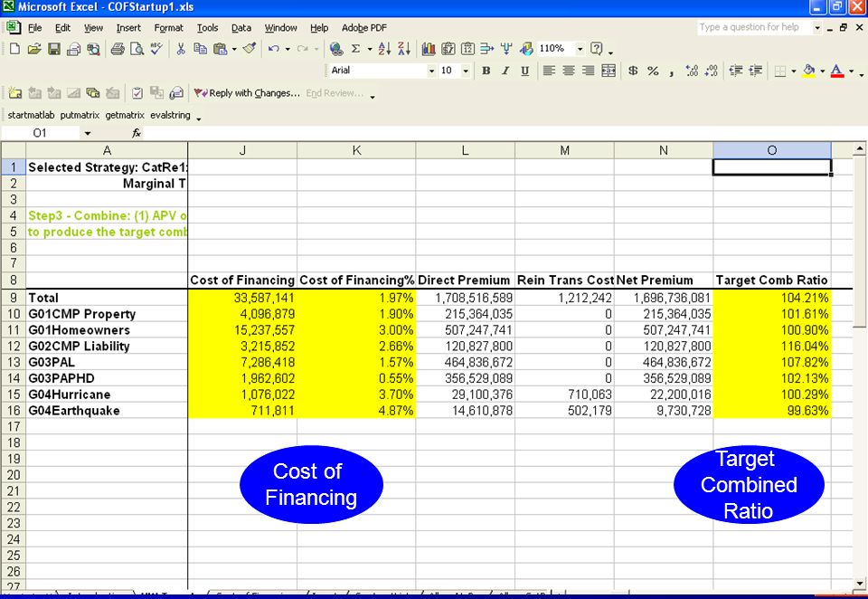Image resolution: width=868 pixels, height=599 pixels.
Task: Click the getmatrix button
Action: (x=125, y=115)
